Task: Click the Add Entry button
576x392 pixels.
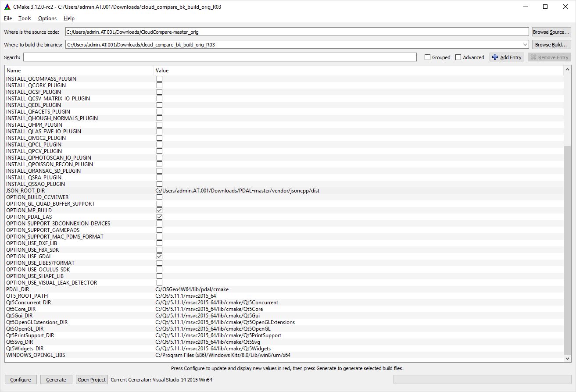Action: pyautogui.click(x=507, y=57)
